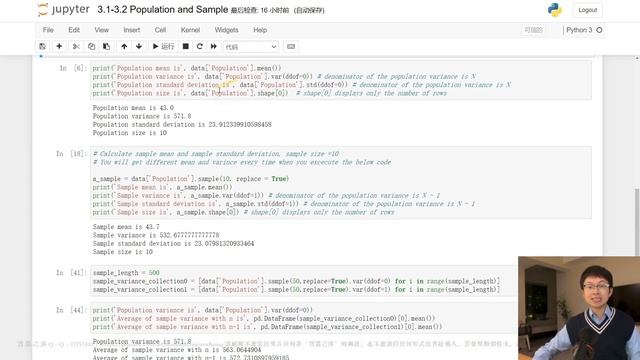Viewport: 640px width, 360px height.
Task: Open the Help menu
Action: (260, 30)
